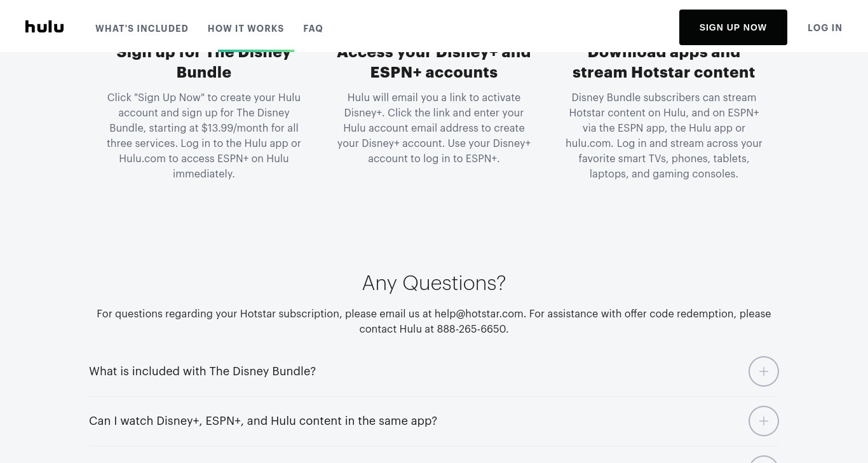The height and width of the screenshot is (463, 868).
Task: Click the paragraph starting 'Hulu will email you a link'
Action: pyautogui.click(x=434, y=128)
